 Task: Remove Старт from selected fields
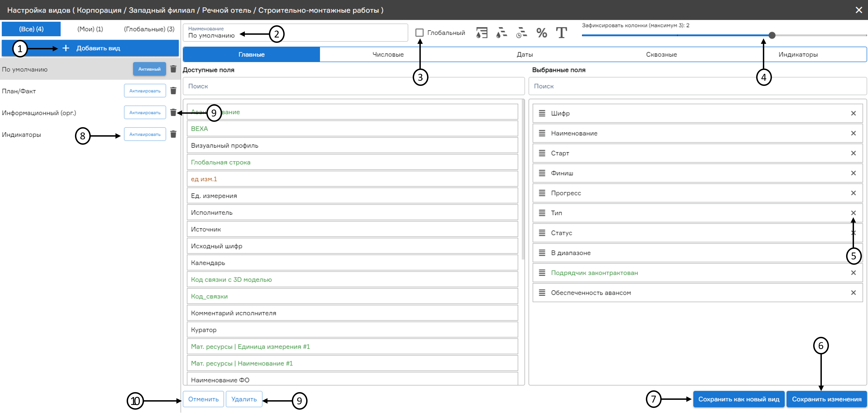point(853,153)
